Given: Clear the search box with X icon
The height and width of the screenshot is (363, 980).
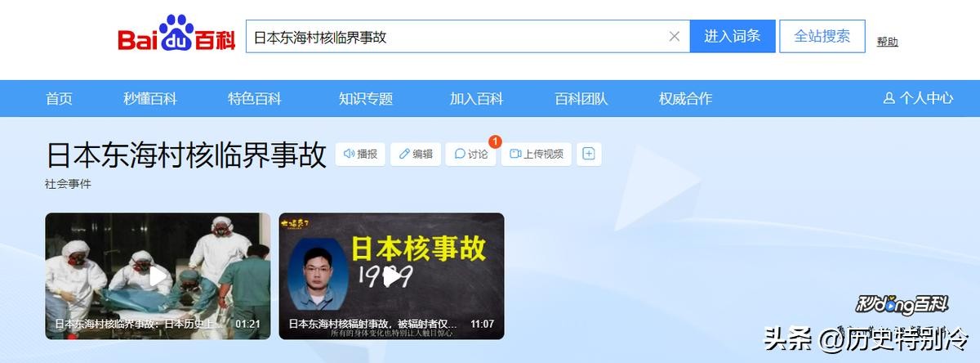Looking at the screenshot, I should coord(675,36).
